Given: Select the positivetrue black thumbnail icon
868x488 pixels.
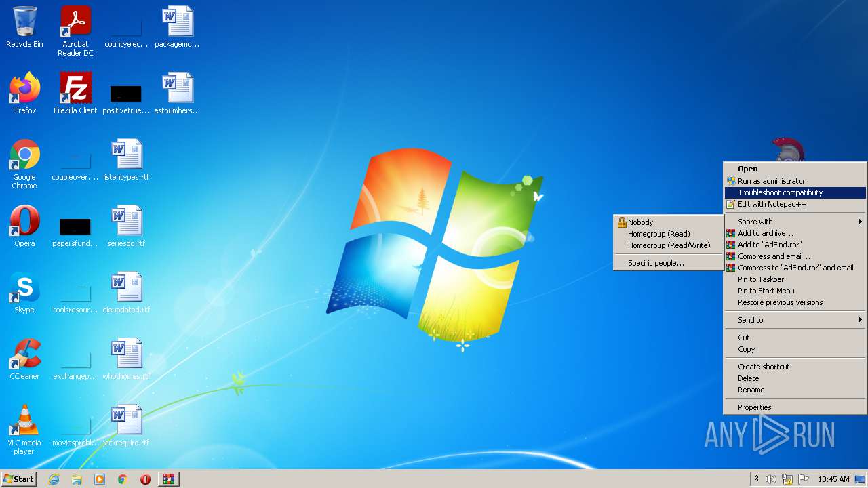Looking at the screenshot, I should tap(126, 94).
